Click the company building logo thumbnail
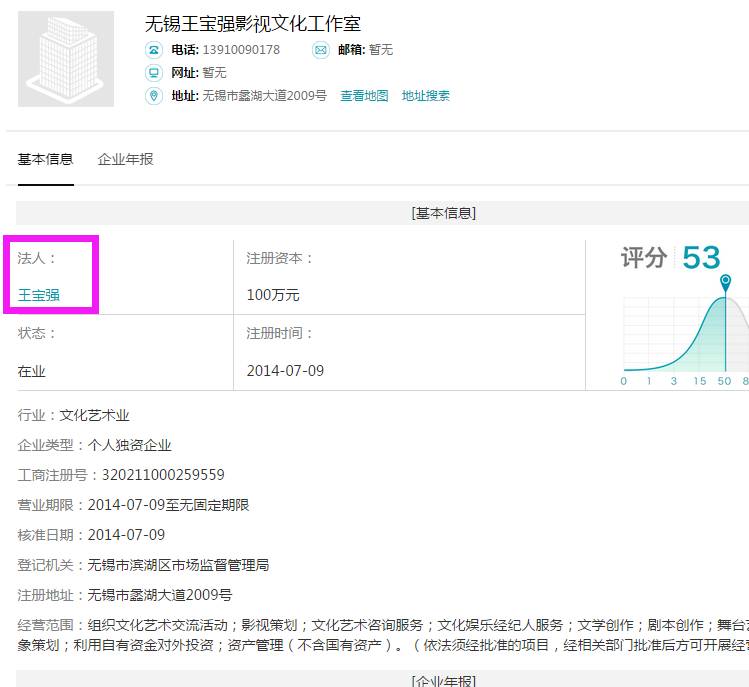 click(66, 59)
